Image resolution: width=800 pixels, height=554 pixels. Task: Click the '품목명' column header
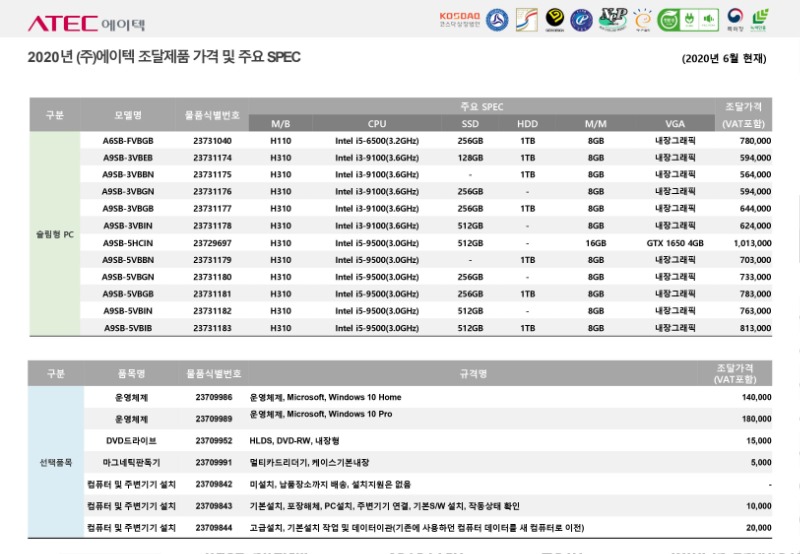pos(131,373)
